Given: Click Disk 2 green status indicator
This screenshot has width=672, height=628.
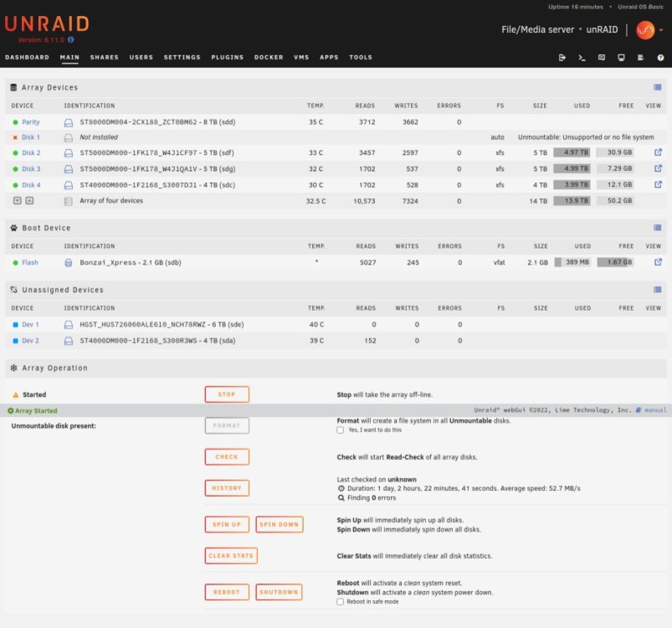Looking at the screenshot, I should [15, 152].
